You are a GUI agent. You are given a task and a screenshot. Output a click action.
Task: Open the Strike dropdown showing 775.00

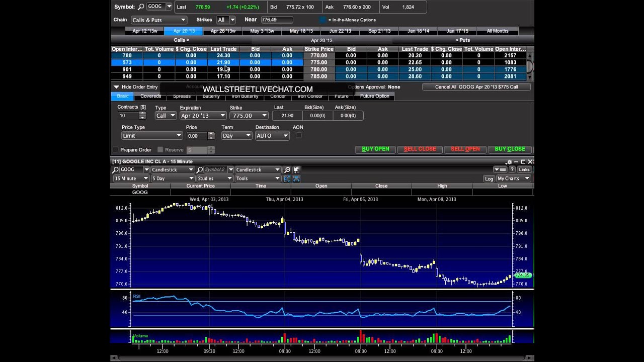[249, 116]
